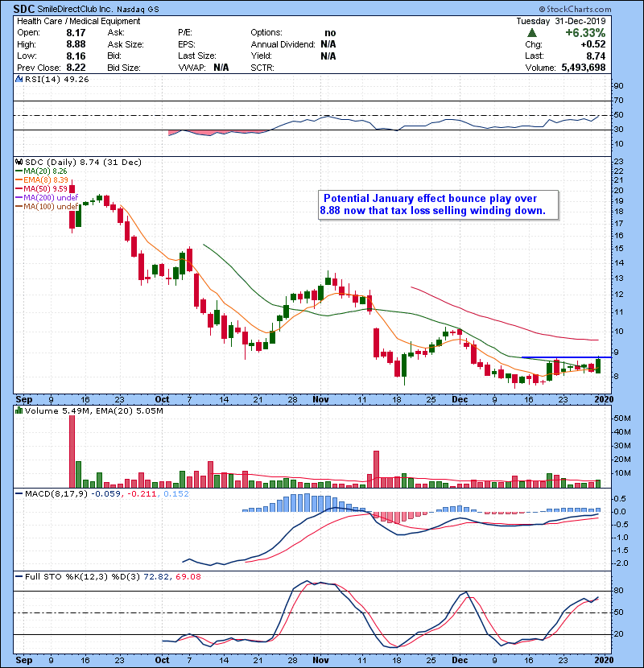Screen dimensions: 644x668
Task: Click the High value 8.88 in the quote table
Action: click(76, 44)
